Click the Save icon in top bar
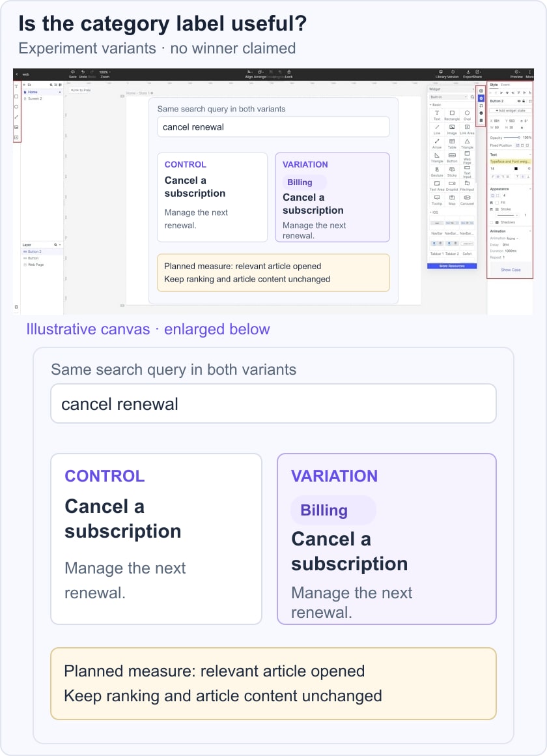Viewport: 547px width, 756px height. [73, 72]
